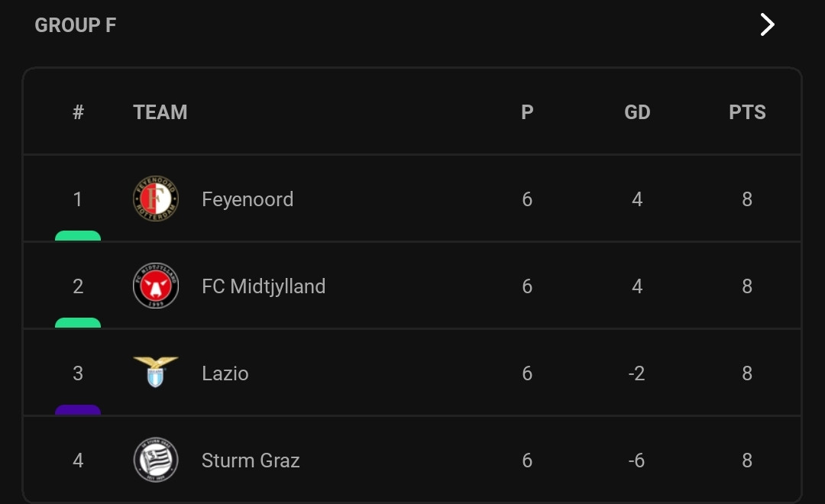This screenshot has width=825, height=504.
Task: Click the GROUP F heading
Action: 75,25
